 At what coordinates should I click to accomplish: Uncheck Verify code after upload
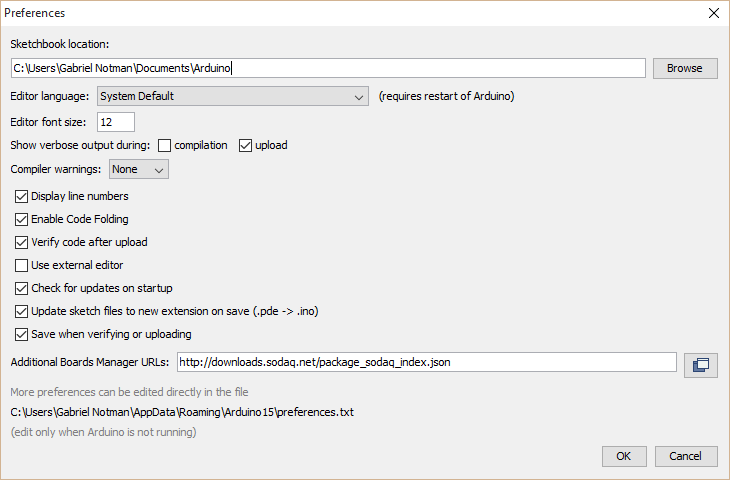click(x=21, y=243)
